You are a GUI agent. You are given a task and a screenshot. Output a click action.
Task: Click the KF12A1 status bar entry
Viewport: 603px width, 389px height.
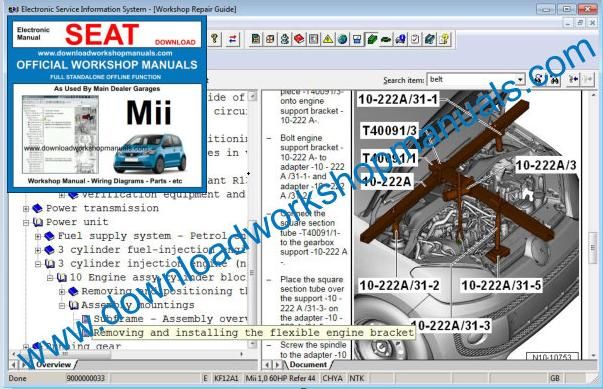click(x=226, y=379)
